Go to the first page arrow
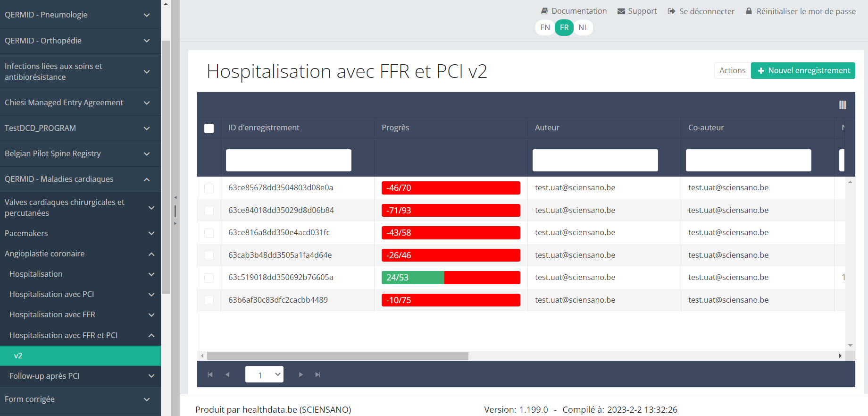The height and width of the screenshot is (416, 868). [210, 374]
